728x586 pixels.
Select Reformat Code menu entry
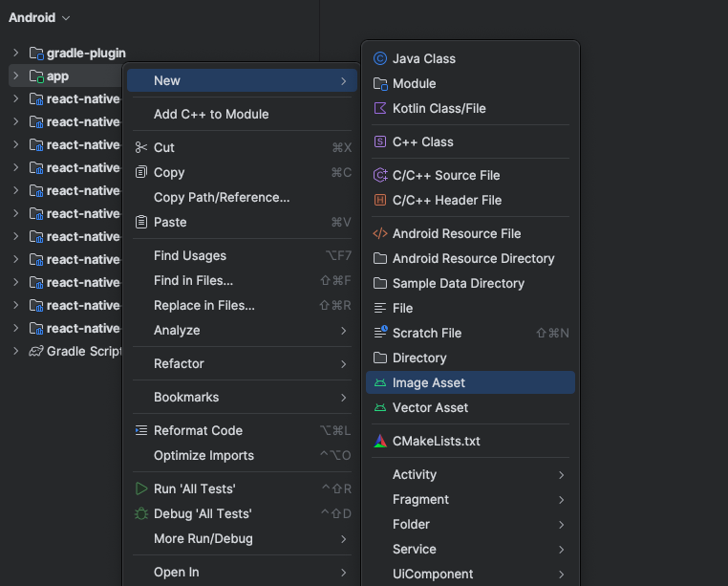click(198, 430)
